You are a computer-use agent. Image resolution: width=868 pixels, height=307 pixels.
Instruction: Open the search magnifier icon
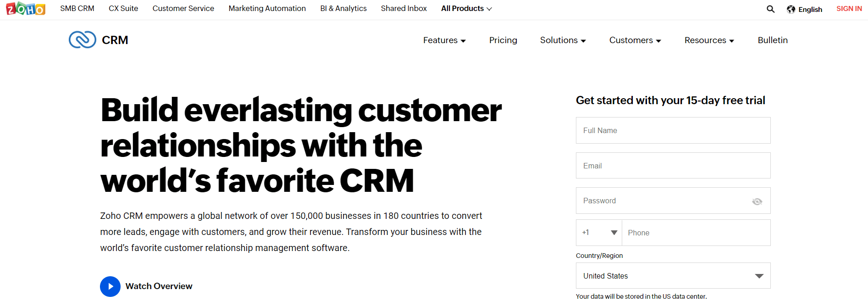pyautogui.click(x=770, y=9)
